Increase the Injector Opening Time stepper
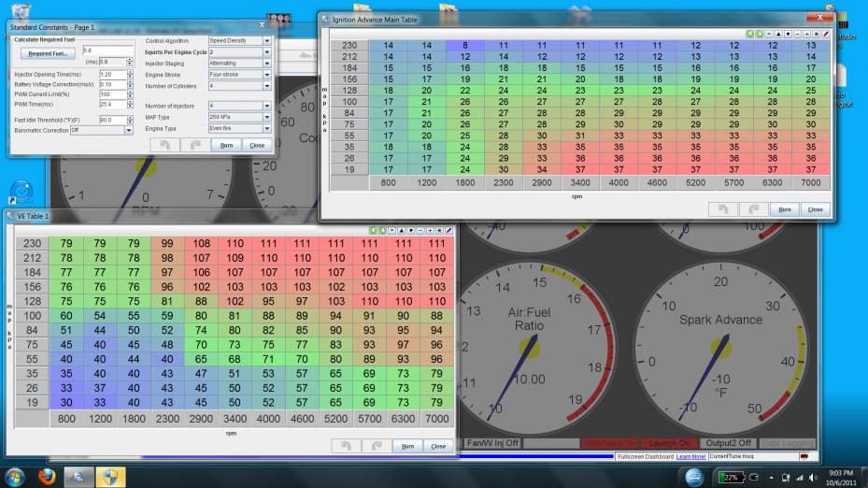The height and width of the screenshot is (488, 868). pyautogui.click(x=131, y=72)
